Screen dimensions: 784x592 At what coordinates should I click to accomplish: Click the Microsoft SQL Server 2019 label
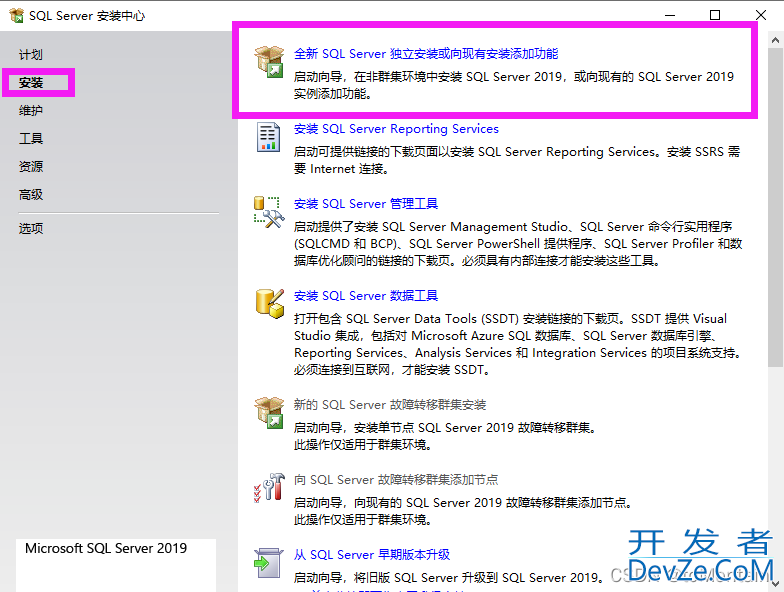(x=106, y=548)
